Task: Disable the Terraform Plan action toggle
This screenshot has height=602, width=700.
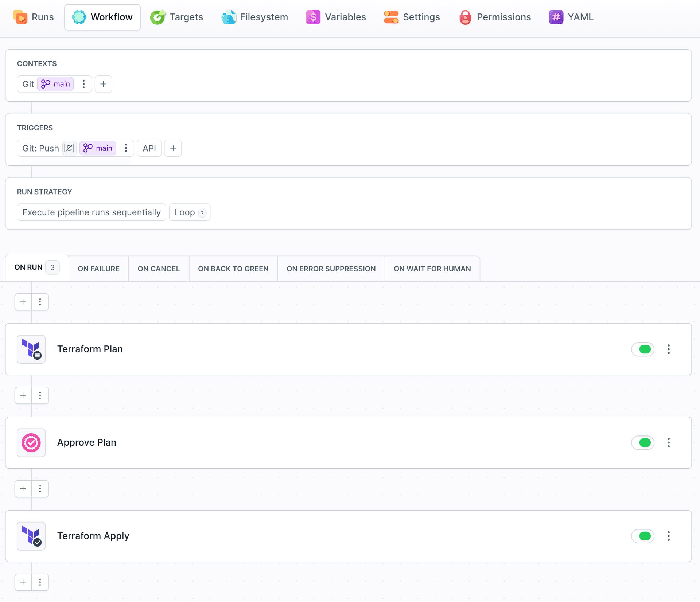Action: pos(643,349)
